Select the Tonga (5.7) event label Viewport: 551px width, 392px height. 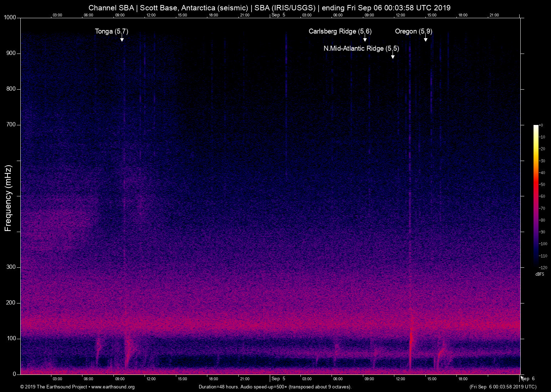pos(111,31)
